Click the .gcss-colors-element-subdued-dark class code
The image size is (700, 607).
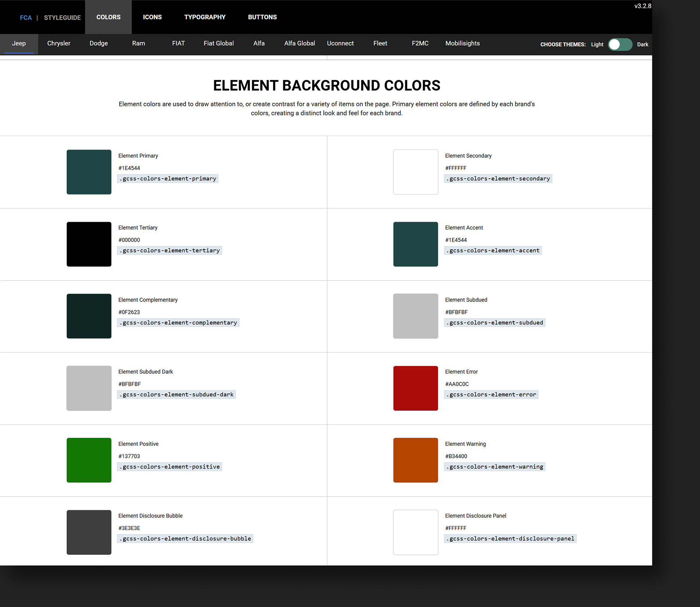[176, 394]
